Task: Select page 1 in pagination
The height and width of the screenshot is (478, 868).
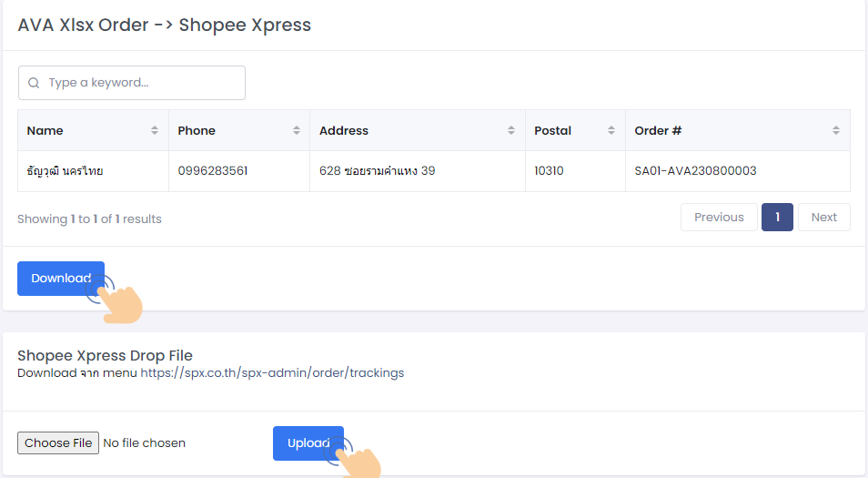Action: click(777, 218)
